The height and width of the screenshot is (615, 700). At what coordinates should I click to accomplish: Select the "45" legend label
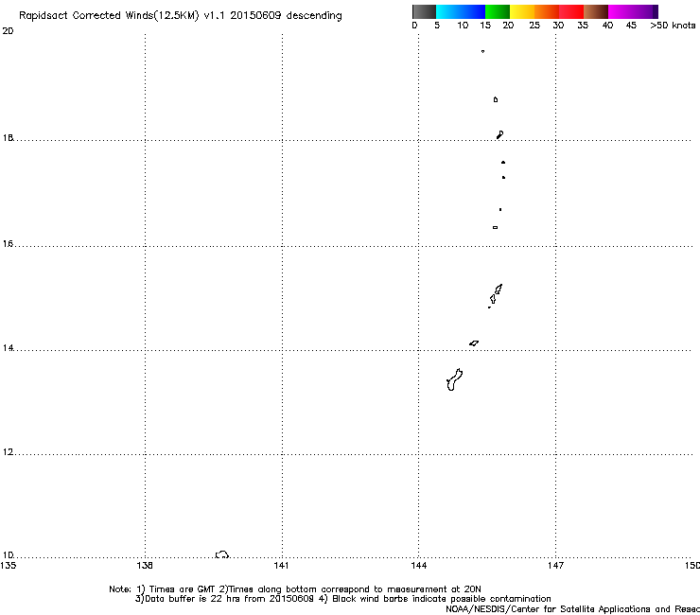(x=631, y=26)
